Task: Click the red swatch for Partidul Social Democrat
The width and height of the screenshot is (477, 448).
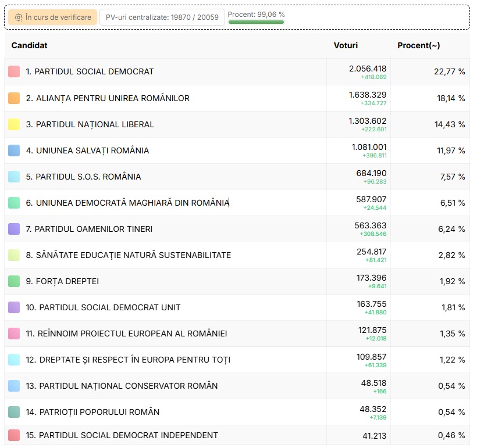Action: point(14,71)
